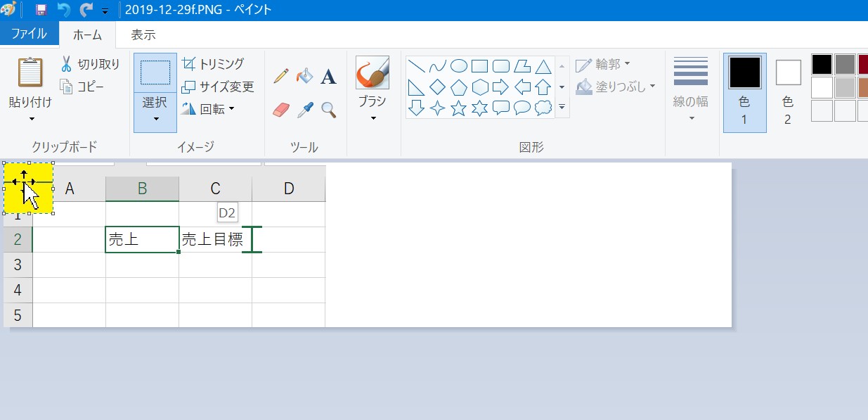Viewport: 868px width, 420px height.
Task: Open the 塗りつぶし fill dropdown
Action: click(616, 87)
